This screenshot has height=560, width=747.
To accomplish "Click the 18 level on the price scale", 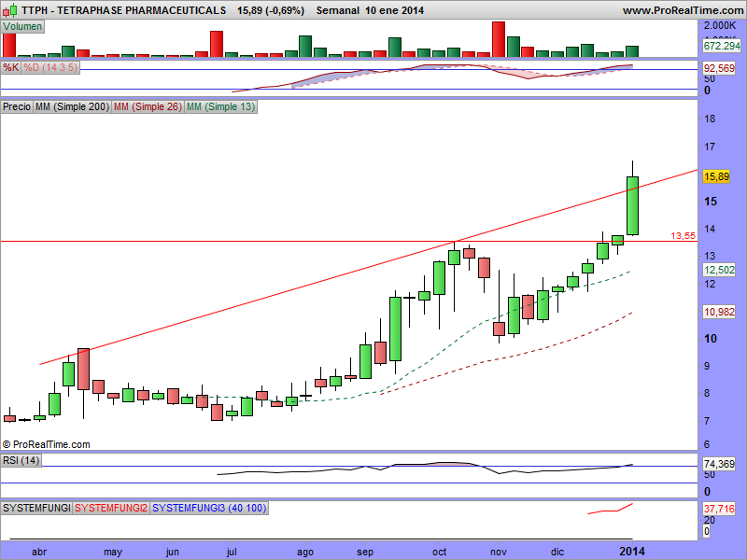I will point(710,119).
